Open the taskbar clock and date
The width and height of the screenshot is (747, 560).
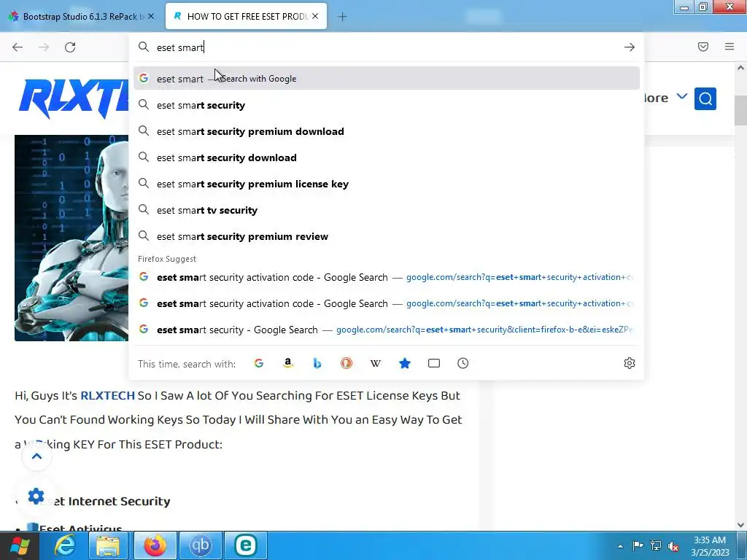(x=710, y=546)
